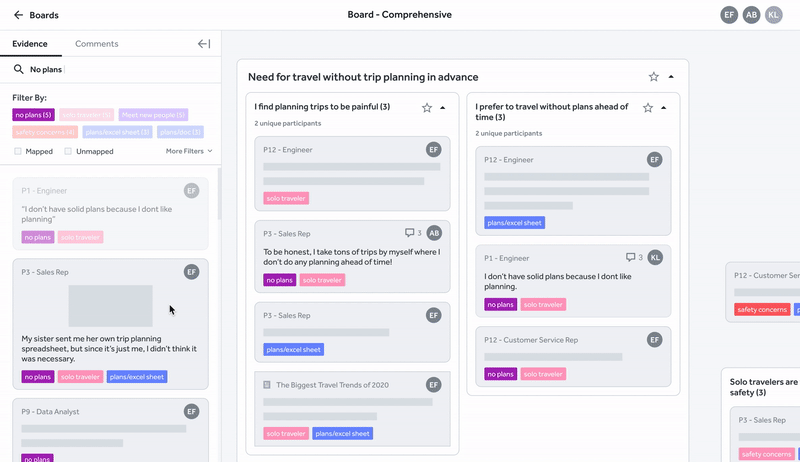
Task: Switch to the Comments tab
Action: (x=96, y=44)
